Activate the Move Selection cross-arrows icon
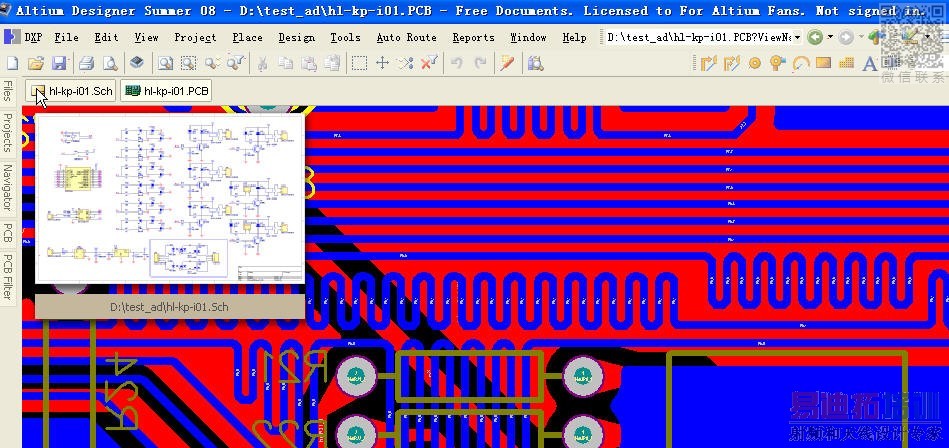The image size is (949, 448). pos(383,63)
